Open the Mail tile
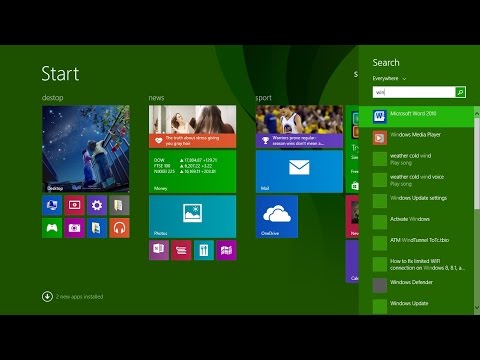 coord(299,172)
